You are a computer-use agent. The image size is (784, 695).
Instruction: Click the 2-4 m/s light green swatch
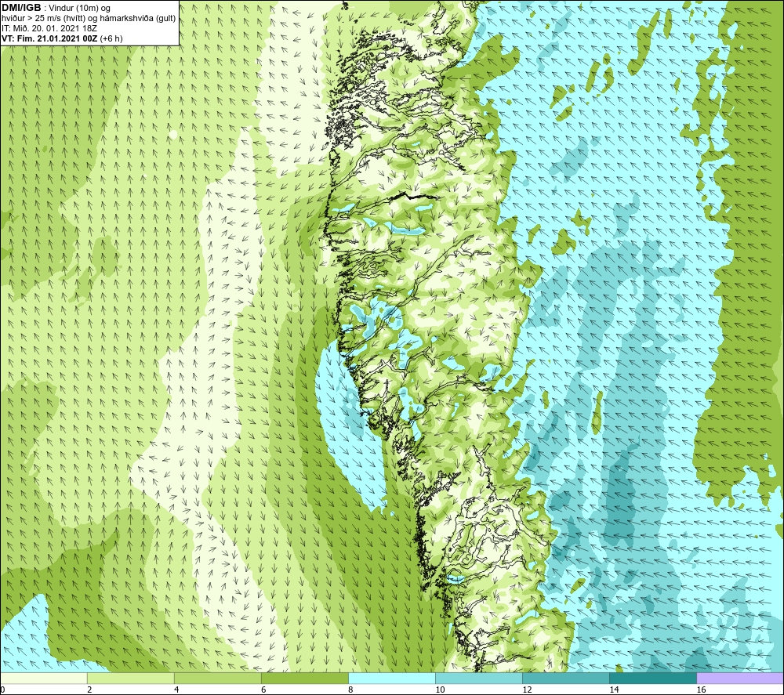click(131, 679)
